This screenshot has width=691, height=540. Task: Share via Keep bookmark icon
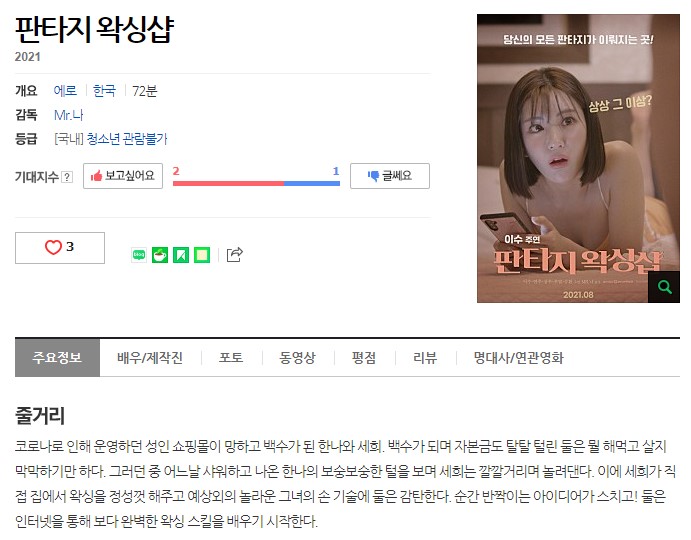coord(181,255)
